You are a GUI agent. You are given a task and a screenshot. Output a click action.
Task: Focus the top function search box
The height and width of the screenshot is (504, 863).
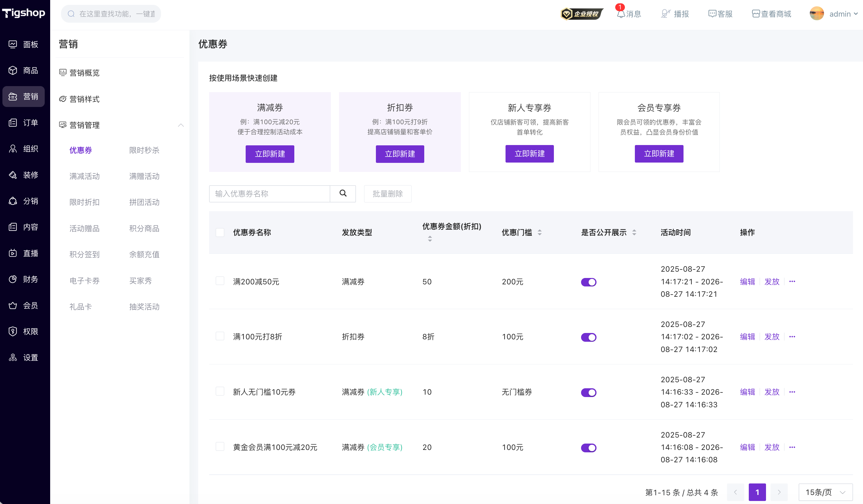(111, 14)
